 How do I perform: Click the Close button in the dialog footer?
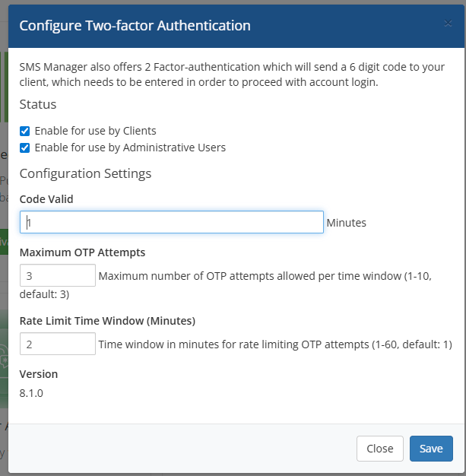380,449
